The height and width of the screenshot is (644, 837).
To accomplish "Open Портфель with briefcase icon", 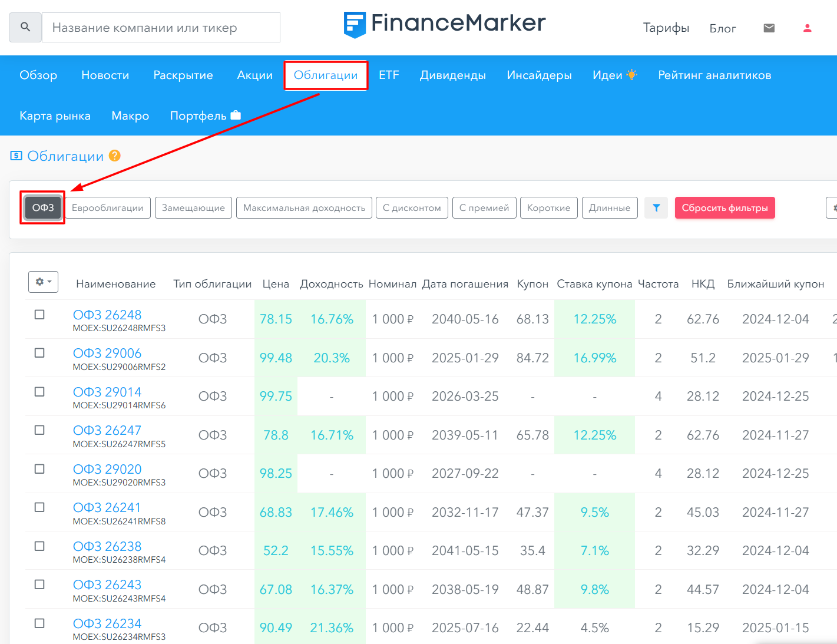I will point(205,115).
